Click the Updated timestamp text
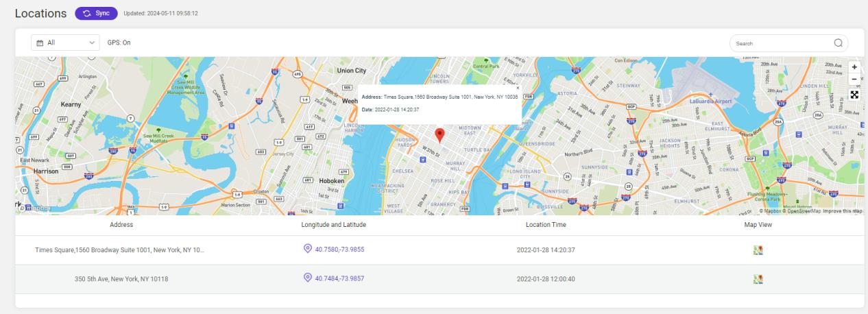This screenshot has width=868, height=314. point(161,14)
